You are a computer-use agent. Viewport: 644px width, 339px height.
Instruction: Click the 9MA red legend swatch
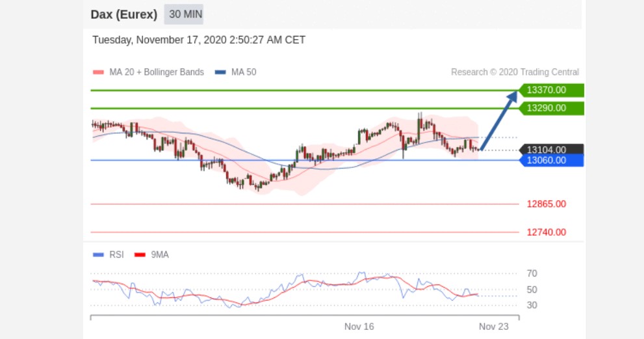140,255
